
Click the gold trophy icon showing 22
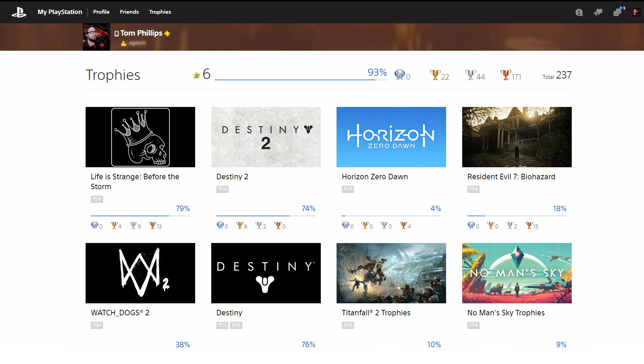click(435, 75)
